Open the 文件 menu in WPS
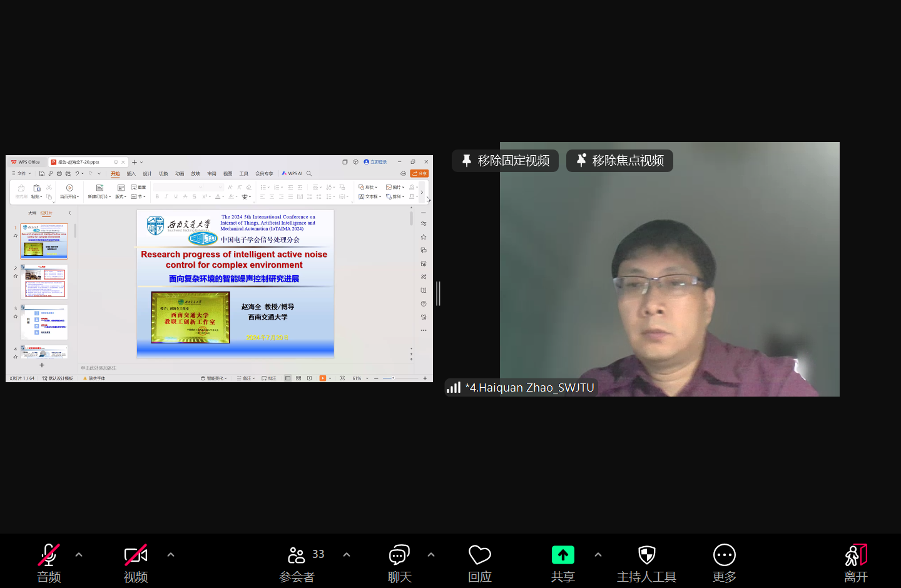 [21, 174]
